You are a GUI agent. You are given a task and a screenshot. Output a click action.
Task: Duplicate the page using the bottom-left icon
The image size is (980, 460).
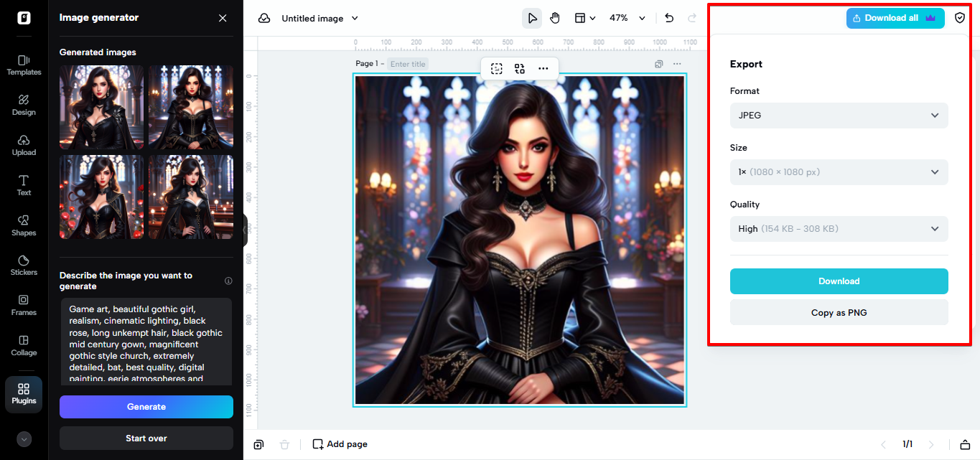[259, 443]
